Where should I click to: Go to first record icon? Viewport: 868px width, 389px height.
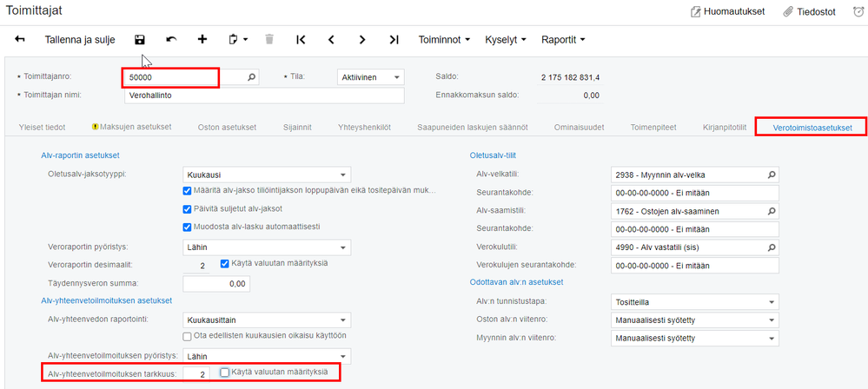pyautogui.click(x=301, y=39)
